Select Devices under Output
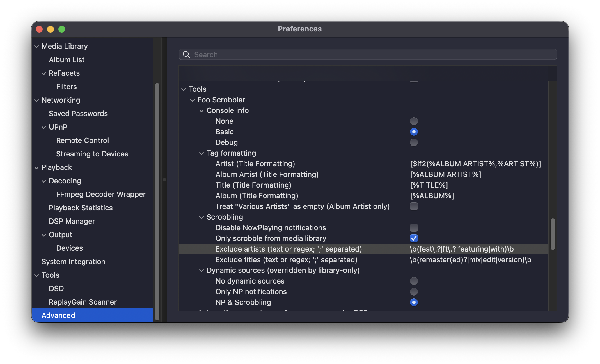Viewport: 600px width, 364px height. coord(69,248)
